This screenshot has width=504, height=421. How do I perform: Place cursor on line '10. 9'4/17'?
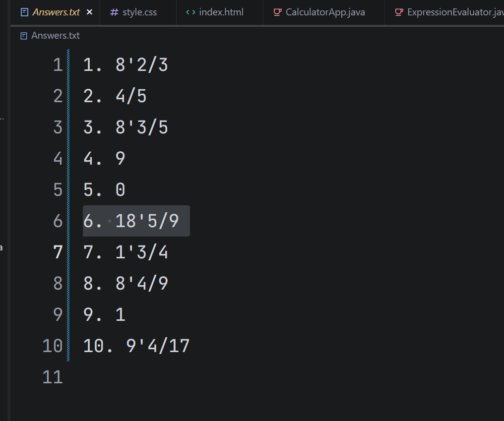point(136,346)
